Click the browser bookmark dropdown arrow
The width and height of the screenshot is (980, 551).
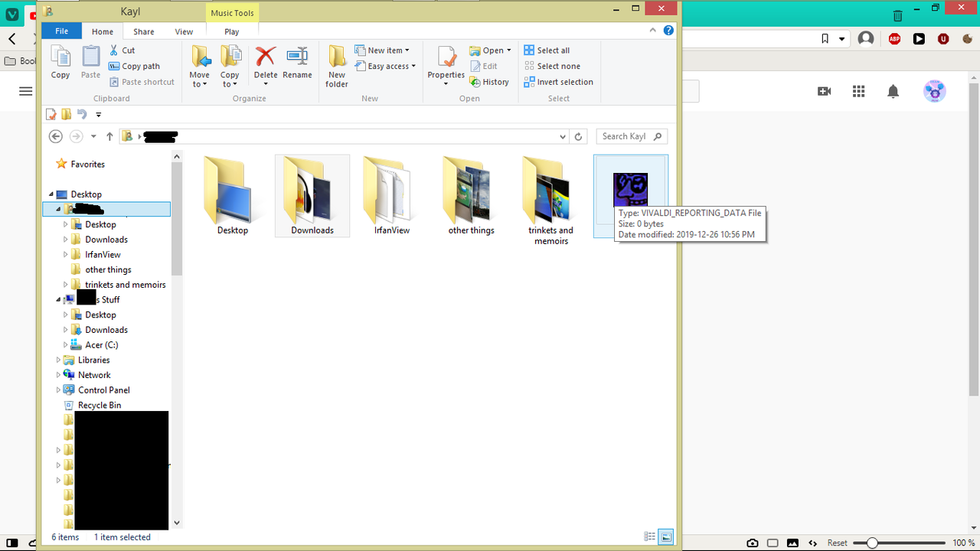click(842, 39)
